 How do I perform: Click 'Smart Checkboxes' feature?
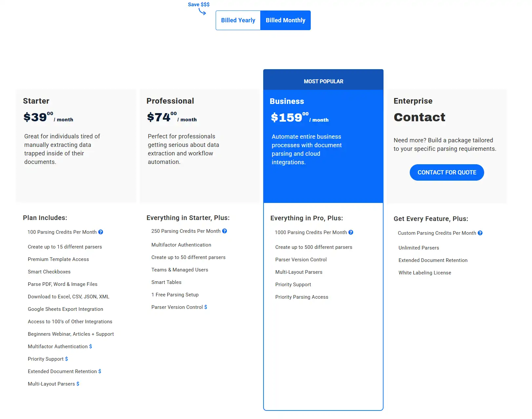49,272
